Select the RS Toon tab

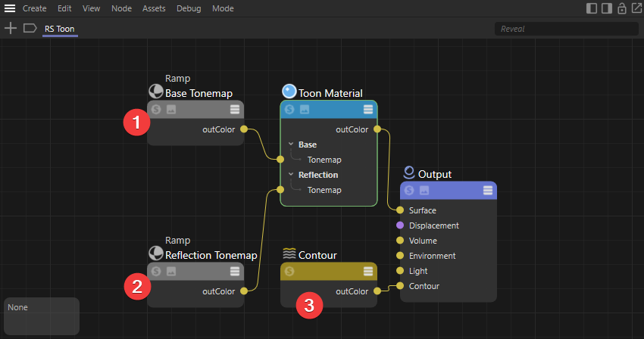pyautogui.click(x=59, y=29)
